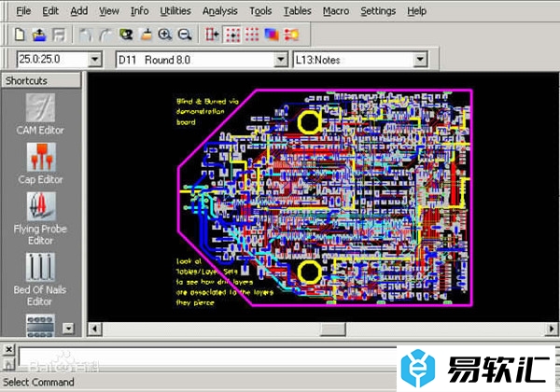Open the L13:Notes layer dropdown arrow
This screenshot has height=392, width=560.
420,59
